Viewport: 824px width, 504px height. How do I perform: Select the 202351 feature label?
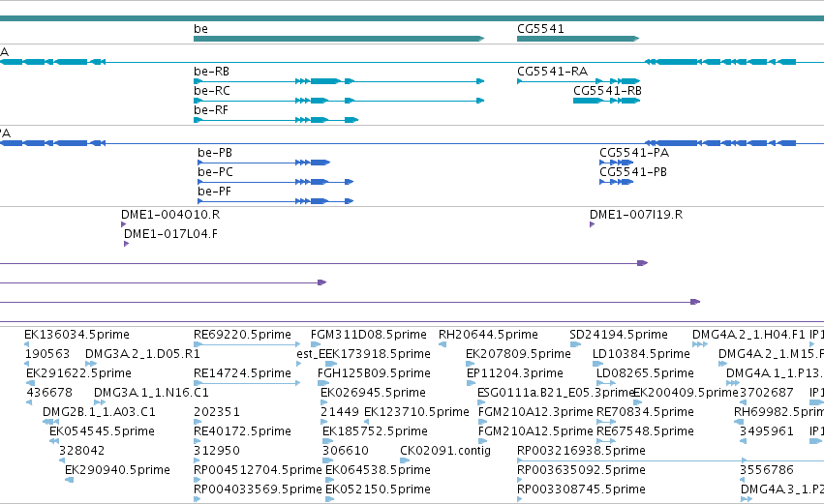click(x=217, y=413)
